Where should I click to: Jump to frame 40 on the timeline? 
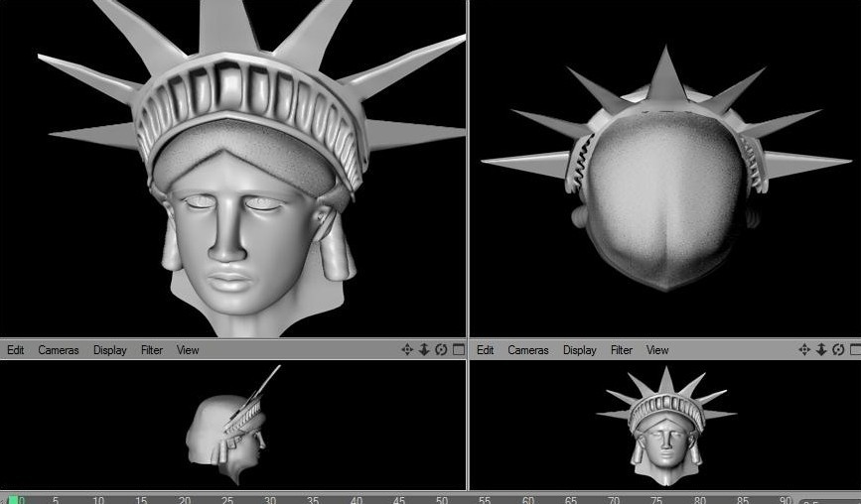click(x=356, y=500)
